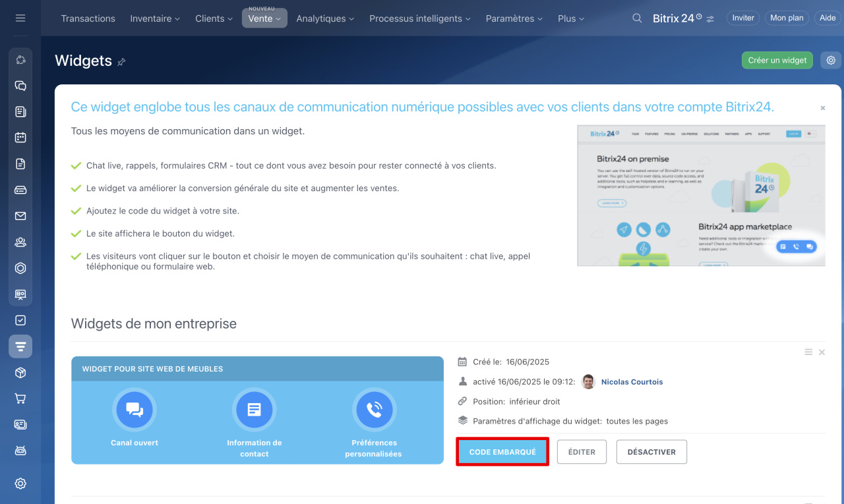Click Nicolas Courtois avatar photo
This screenshot has width=844, height=504.
click(x=588, y=382)
